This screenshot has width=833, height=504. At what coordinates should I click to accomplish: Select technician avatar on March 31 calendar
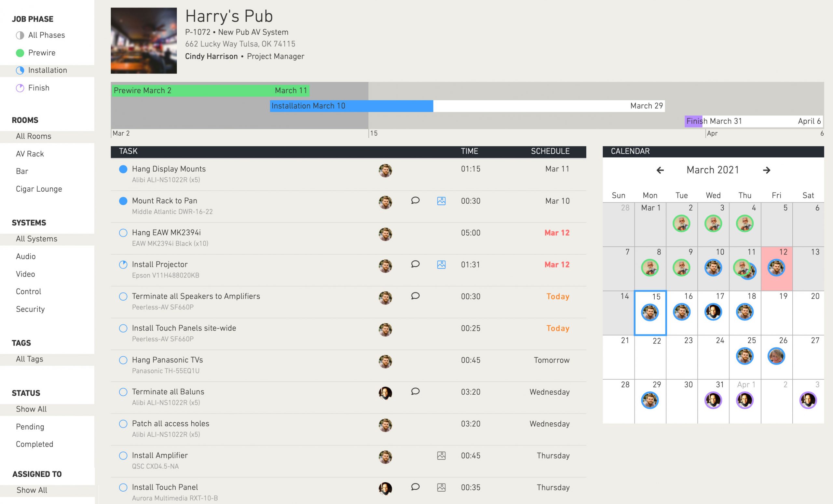pos(713,400)
